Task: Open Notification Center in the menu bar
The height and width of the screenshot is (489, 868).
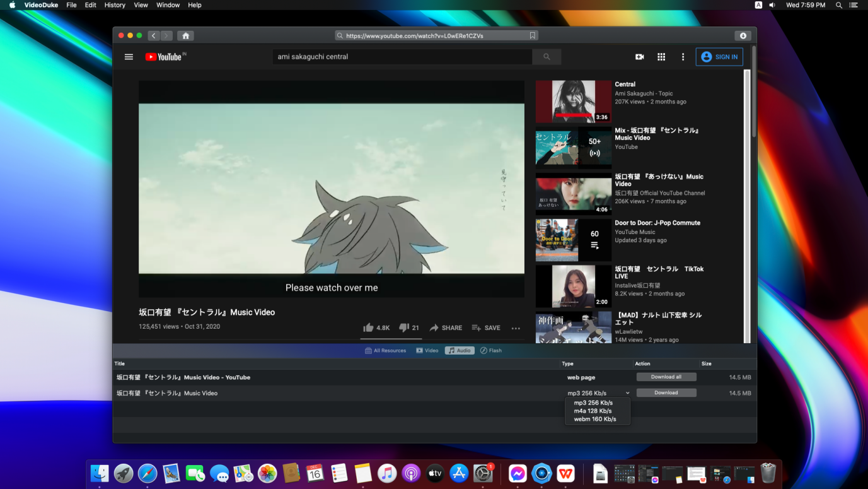Action: pyautogui.click(x=854, y=5)
